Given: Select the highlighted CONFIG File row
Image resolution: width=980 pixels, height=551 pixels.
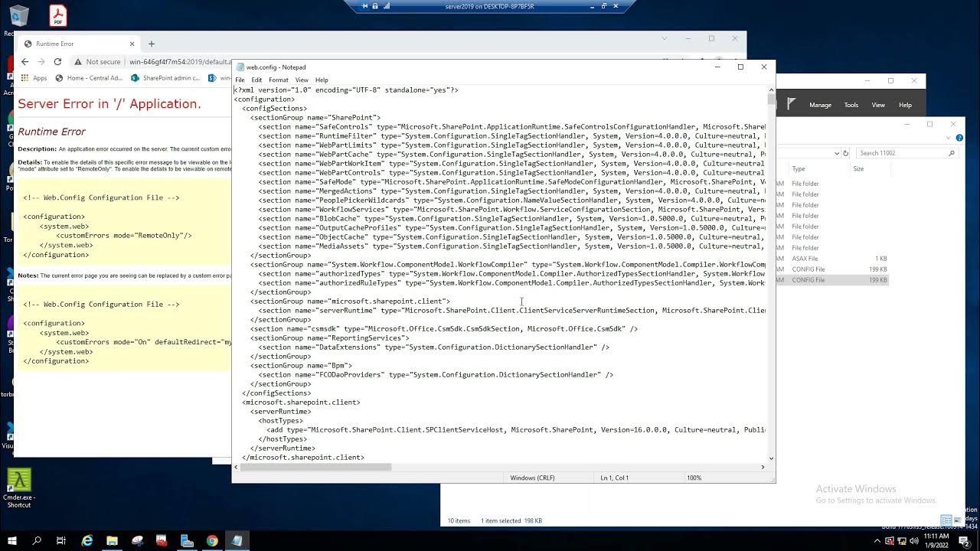Looking at the screenshot, I should coord(832,280).
